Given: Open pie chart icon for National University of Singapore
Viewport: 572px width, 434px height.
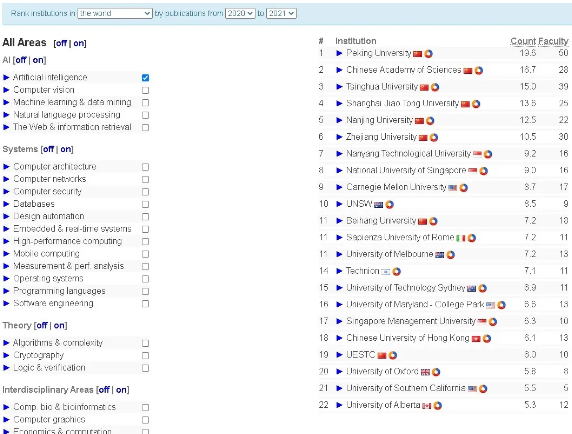Looking at the screenshot, I should (484, 171).
